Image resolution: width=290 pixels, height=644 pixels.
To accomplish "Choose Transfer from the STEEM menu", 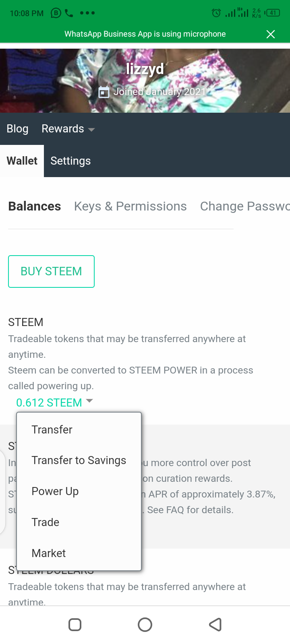I will tap(52, 429).
